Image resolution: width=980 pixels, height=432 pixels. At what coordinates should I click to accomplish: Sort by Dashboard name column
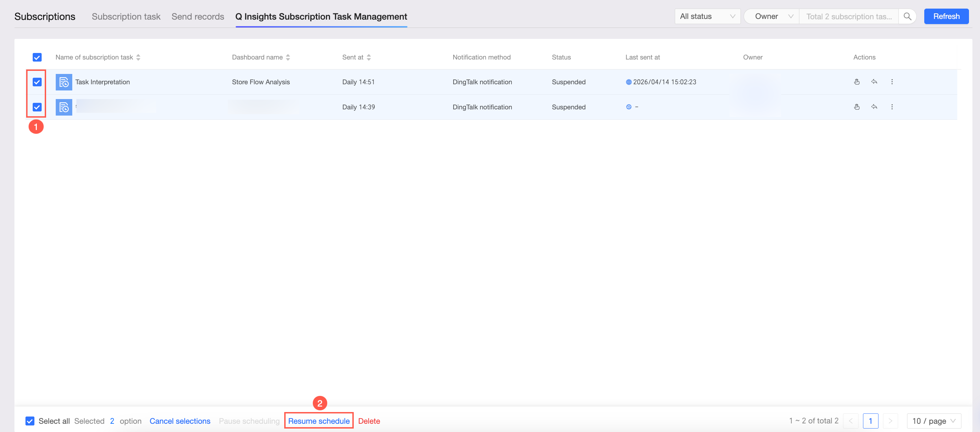(x=288, y=57)
